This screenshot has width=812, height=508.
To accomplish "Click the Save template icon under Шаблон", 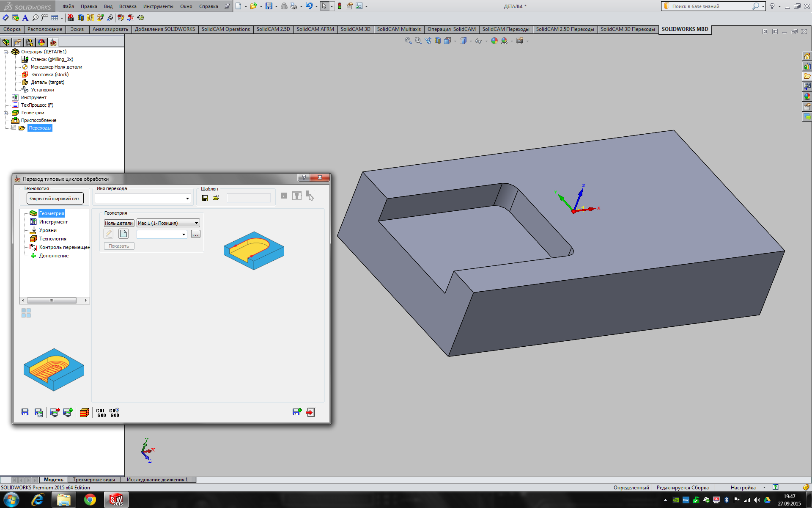I will [x=205, y=198].
